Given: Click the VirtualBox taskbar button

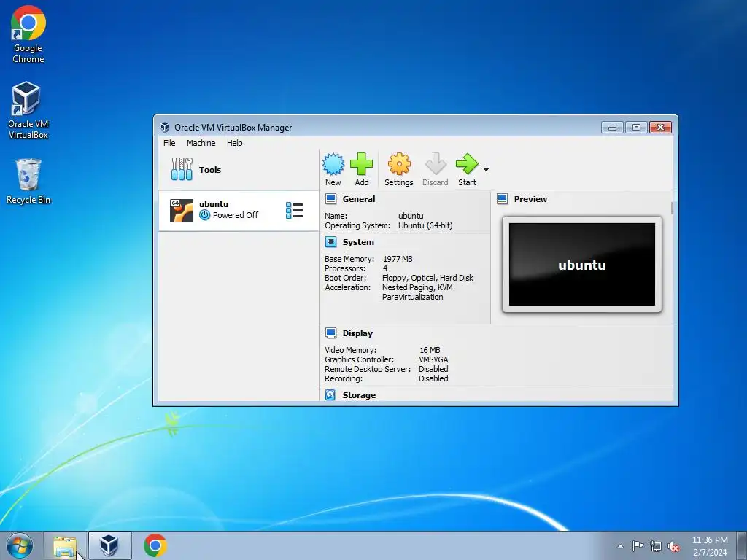Looking at the screenshot, I should pyautogui.click(x=109, y=545).
